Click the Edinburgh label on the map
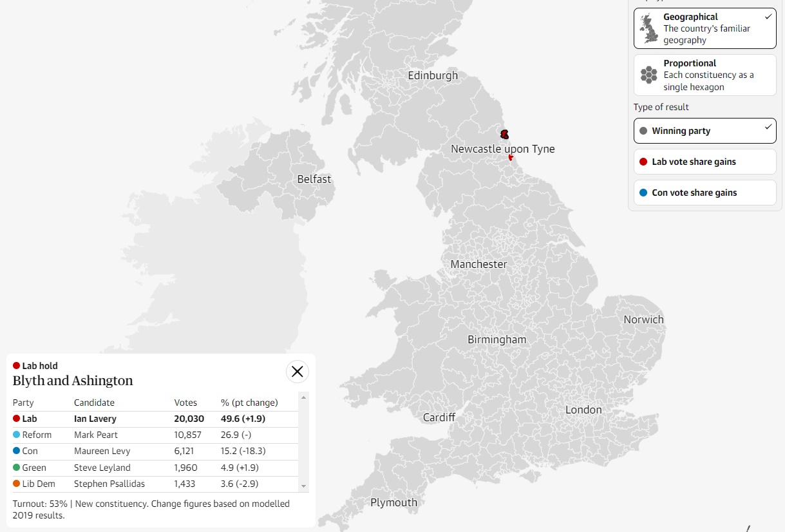 pyautogui.click(x=433, y=75)
